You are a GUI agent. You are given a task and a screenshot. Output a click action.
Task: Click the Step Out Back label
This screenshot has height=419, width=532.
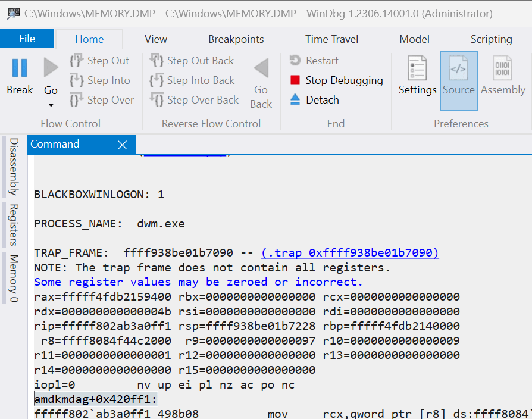click(201, 60)
